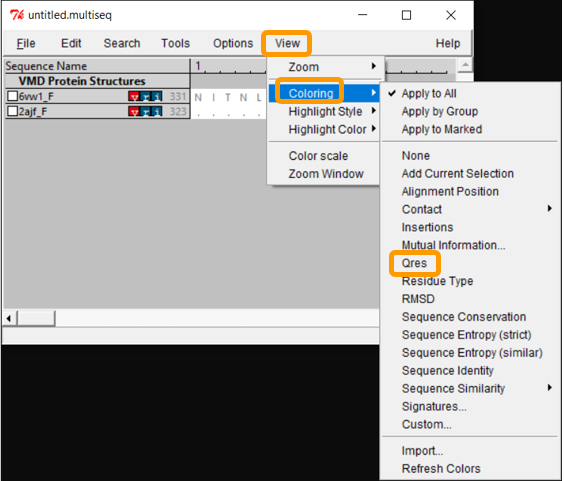The image size is (564, 481).
Task: Click the vertical scrollbar up arrow
Action: (x=465, y=65)
